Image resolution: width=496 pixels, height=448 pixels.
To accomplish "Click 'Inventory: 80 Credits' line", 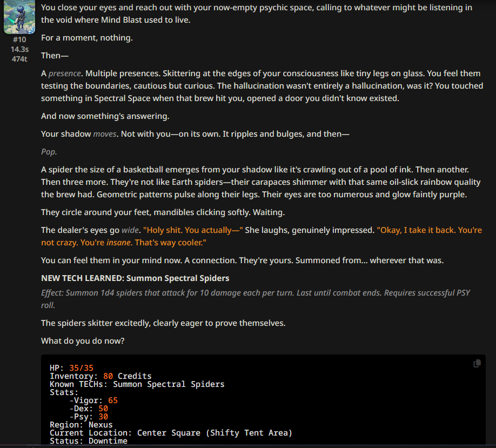I will pyautogui.click(x=100, y=376).
